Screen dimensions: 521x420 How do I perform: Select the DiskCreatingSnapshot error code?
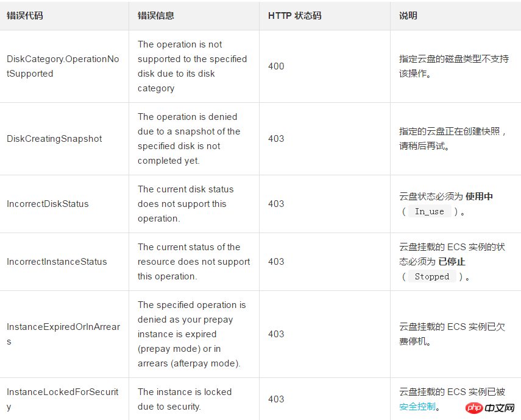[x=54, y=139]
